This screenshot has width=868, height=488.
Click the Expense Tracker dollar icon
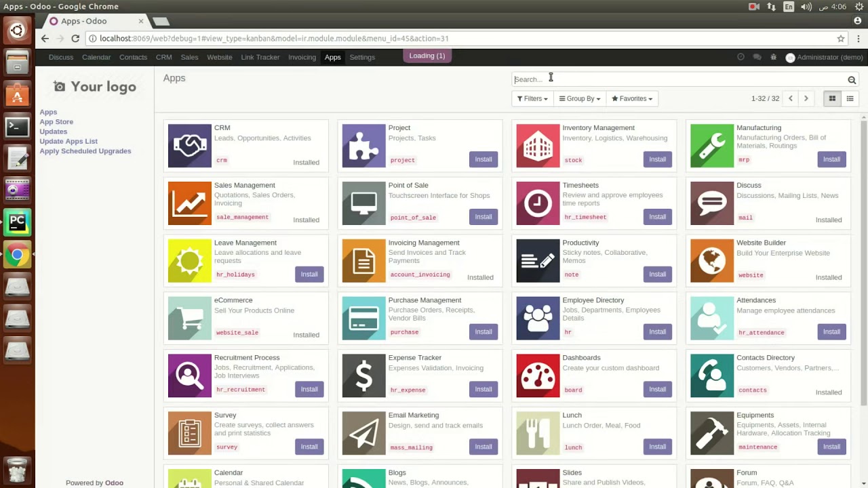[x=363, y=375]
